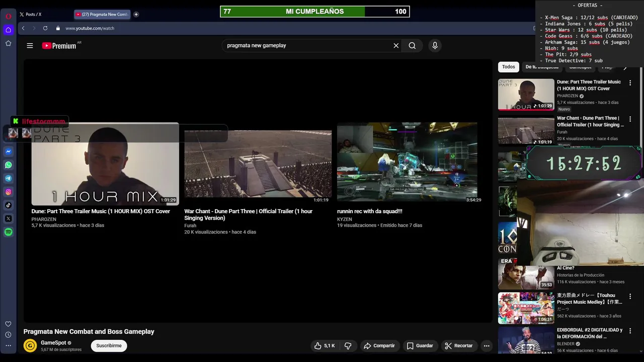The image size is (644, 362).
Task: Open the Opera menu logo
Action: (x=9, y=16)
